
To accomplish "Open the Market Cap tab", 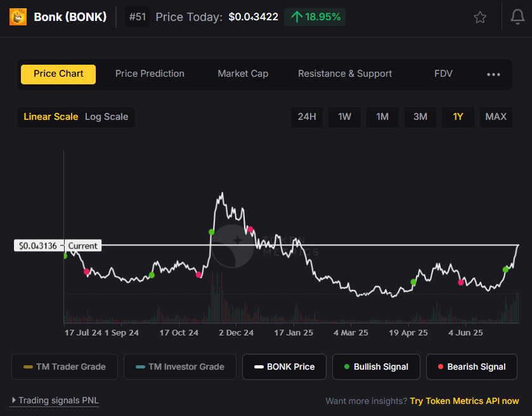I will tap(243, 74).
